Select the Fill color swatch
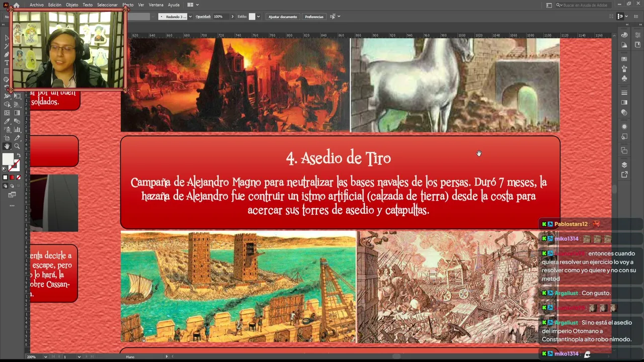Image resolution: width=644 pixels, height=362 pixels. pyautogui.click(x=8, y=159)
